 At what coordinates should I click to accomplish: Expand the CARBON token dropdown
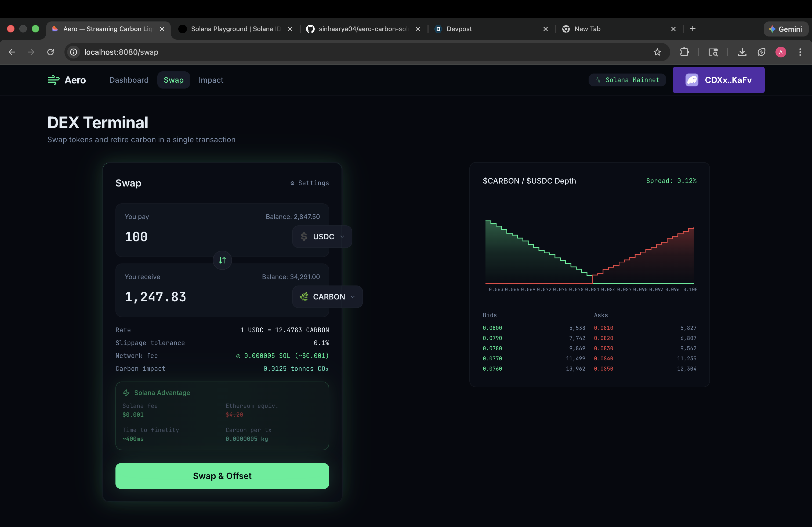coord(327,297)
